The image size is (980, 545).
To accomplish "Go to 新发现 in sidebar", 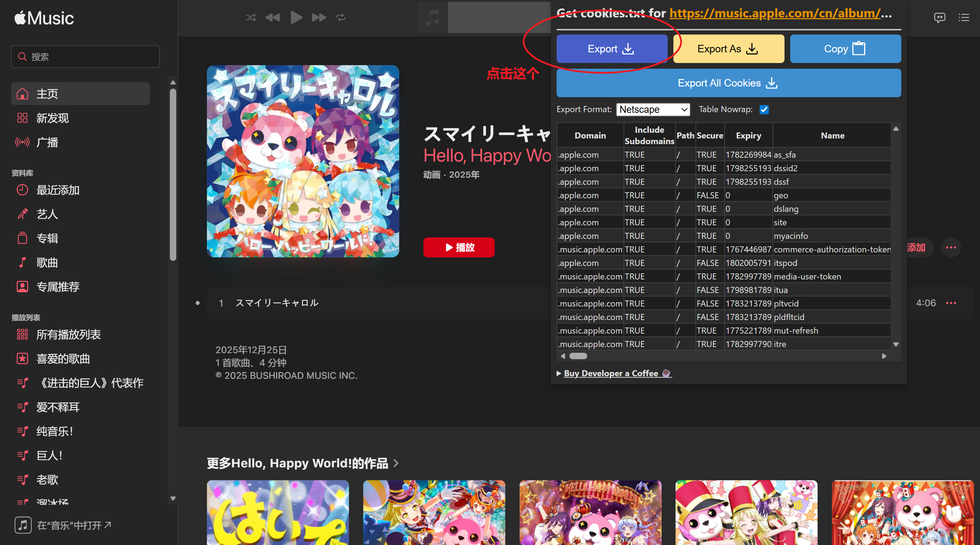I will click(x=52, y=118).
